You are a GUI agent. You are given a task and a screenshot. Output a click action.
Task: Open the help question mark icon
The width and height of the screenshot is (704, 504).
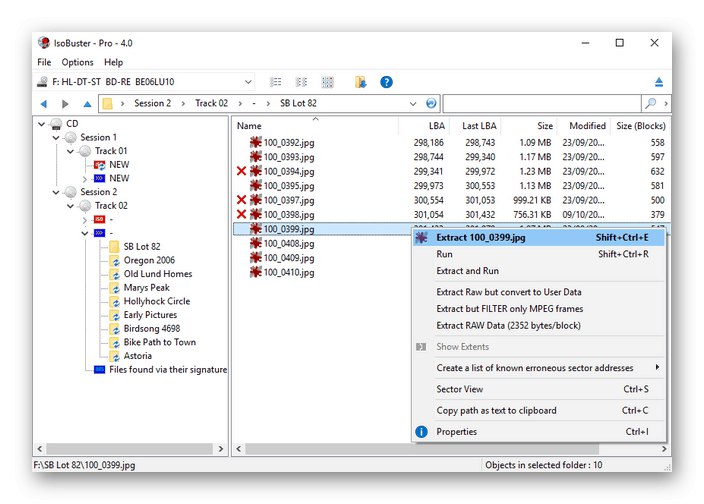click(386, 82)
